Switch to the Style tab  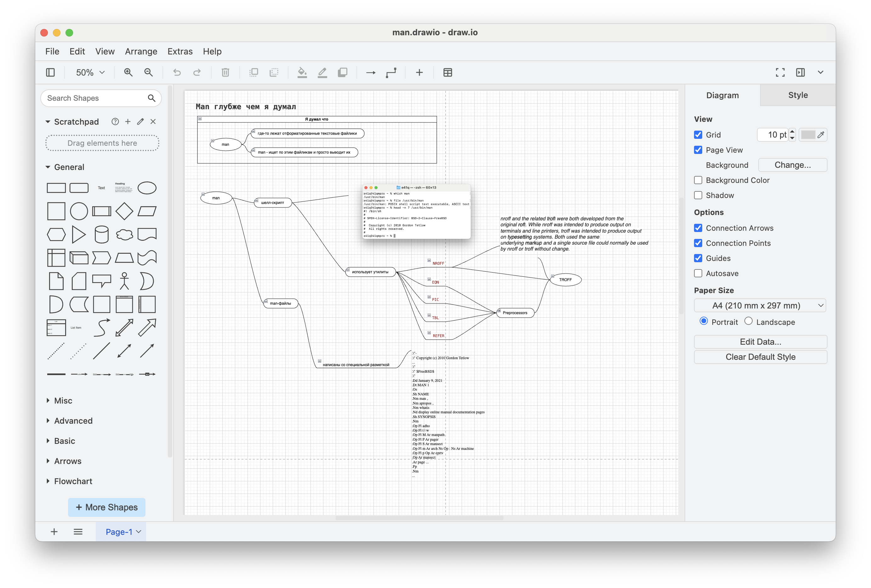tap(798, 95)
